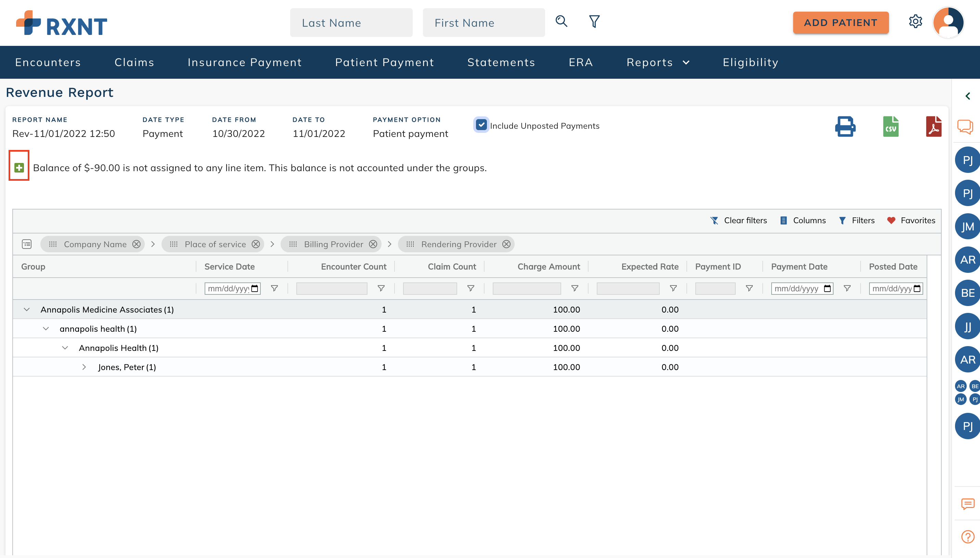Viewport: 980px width, 558px height.
Task: Export the report as CSV
Action: coord(890,126)
